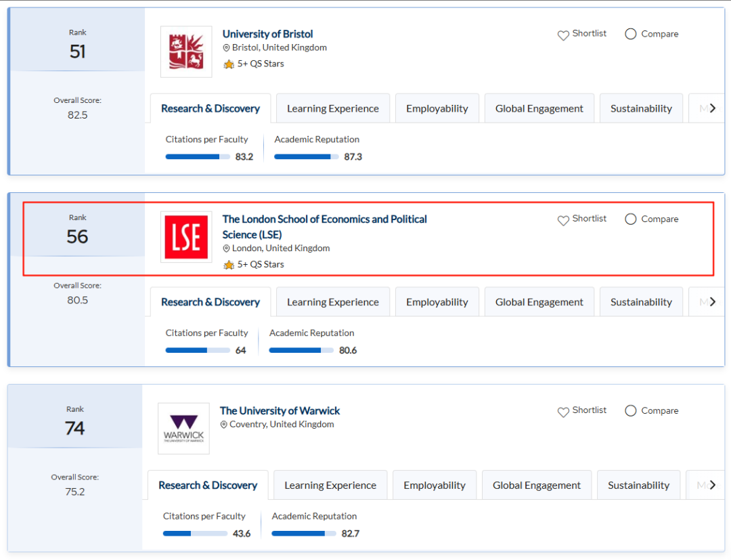Open Warwick's Sustainability tab

pos(639,486)
